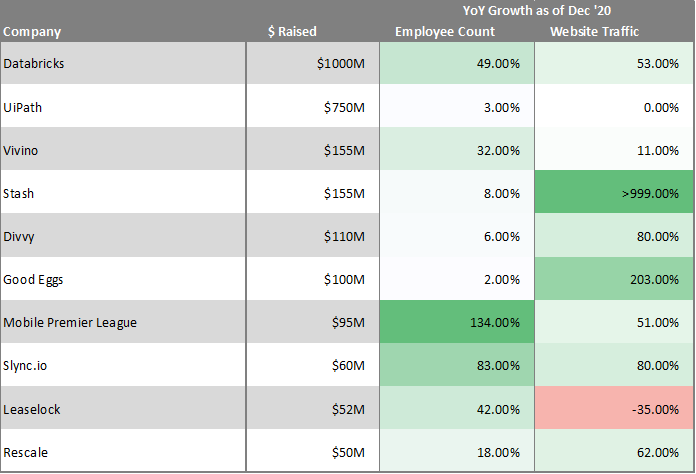Select the 11.00% website traffic cell
The width and height of the screenshot is (696, 474).
coord(614,149)
